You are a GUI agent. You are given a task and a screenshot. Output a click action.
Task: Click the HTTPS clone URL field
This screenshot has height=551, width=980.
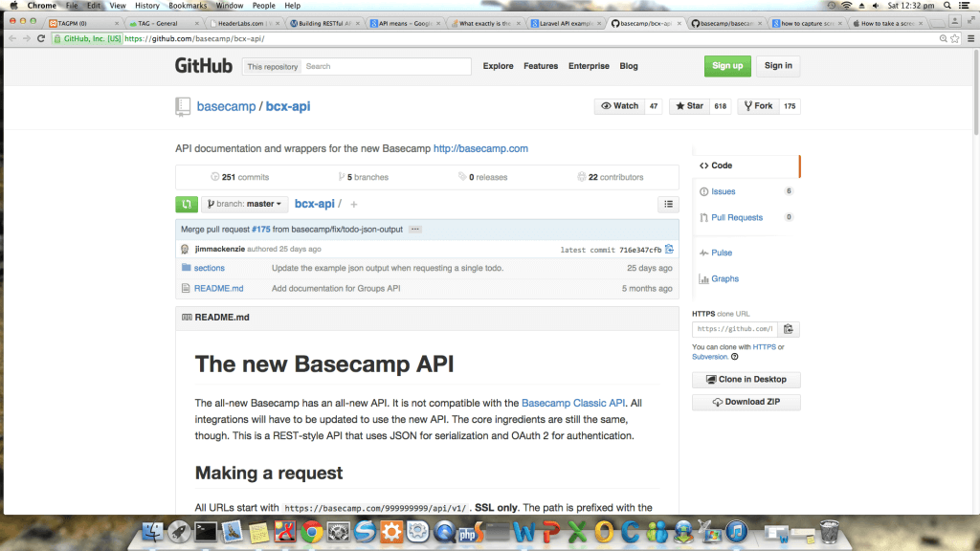point(735,329)
